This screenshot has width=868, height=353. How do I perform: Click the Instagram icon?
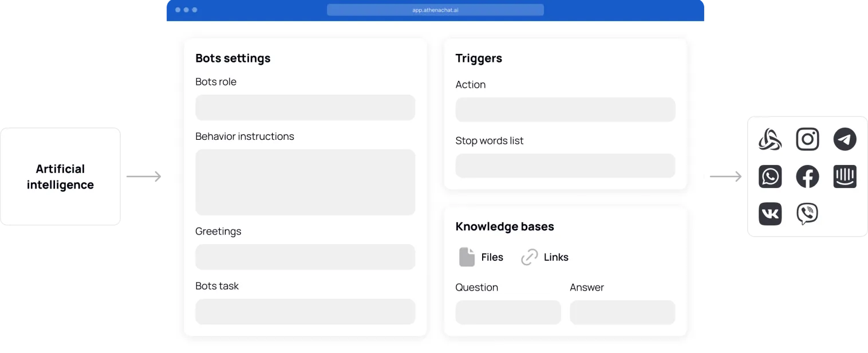[807, 139]
